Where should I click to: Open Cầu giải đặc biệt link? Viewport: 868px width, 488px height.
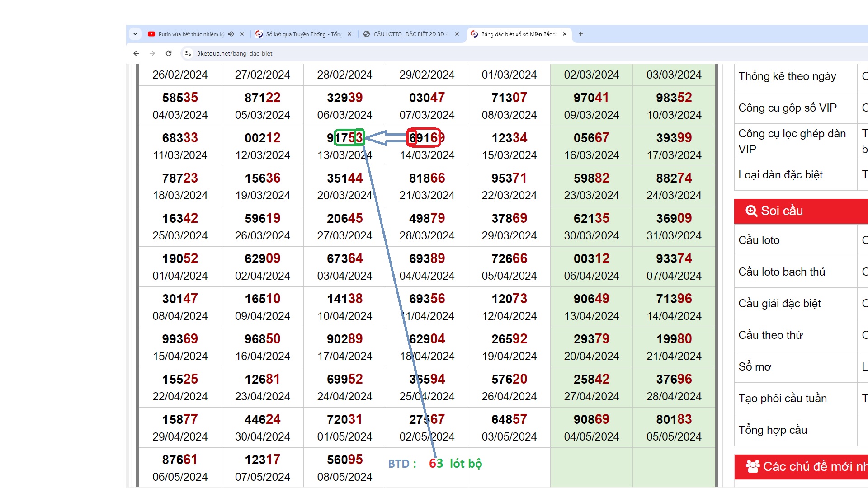779,304
